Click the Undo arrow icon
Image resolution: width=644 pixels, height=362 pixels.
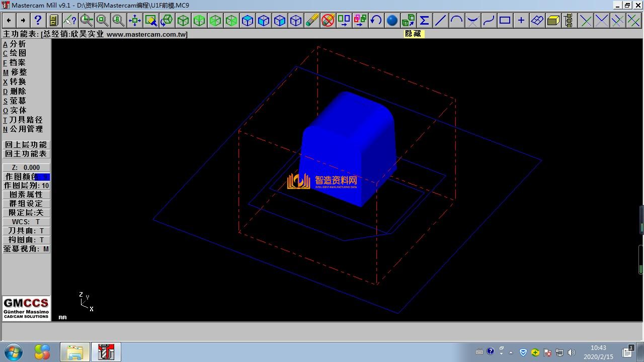(x=376, y=20)
